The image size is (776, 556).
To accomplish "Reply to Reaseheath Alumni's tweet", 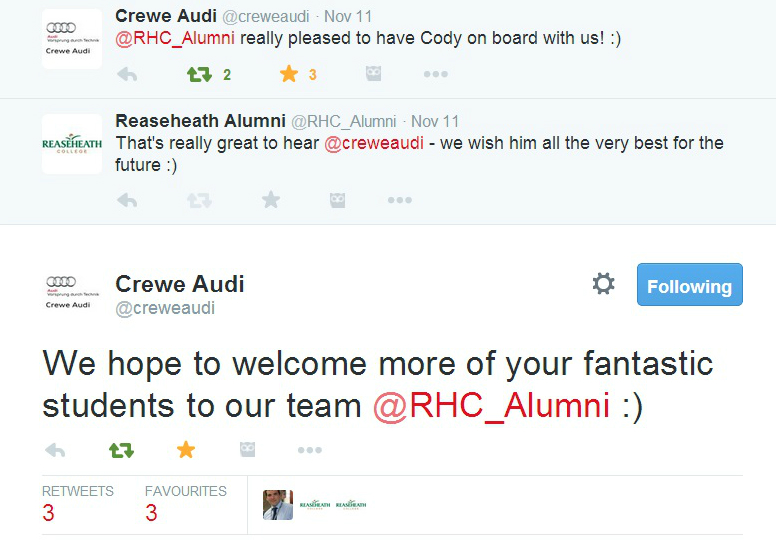I will pyautogui.click(x=127, y=200).
